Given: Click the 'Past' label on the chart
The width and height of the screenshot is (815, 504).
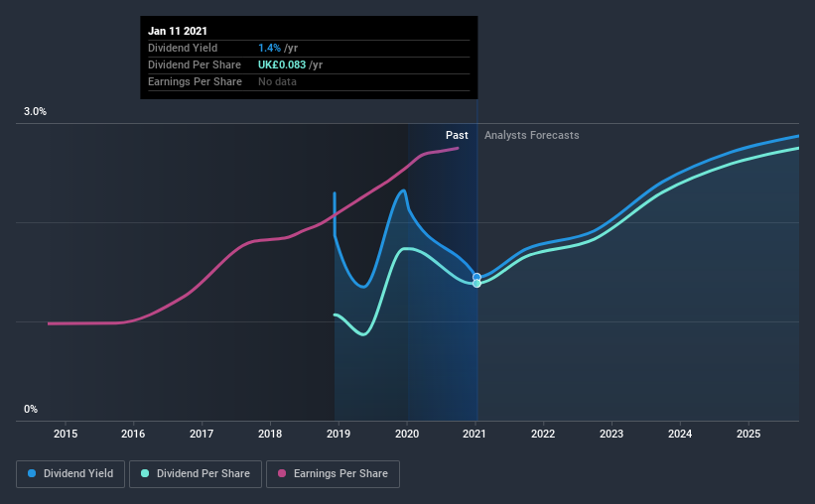Looking at the screenshot, I should 457,135.
